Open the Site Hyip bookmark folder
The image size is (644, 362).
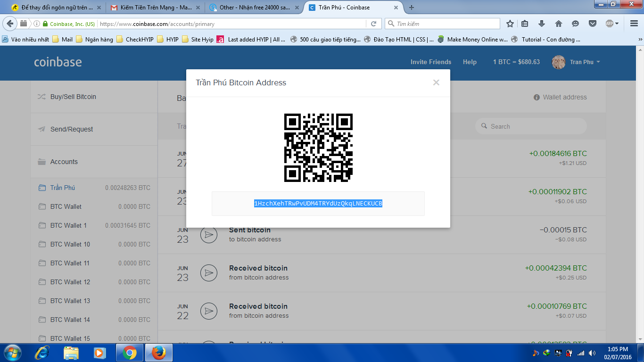198,40
